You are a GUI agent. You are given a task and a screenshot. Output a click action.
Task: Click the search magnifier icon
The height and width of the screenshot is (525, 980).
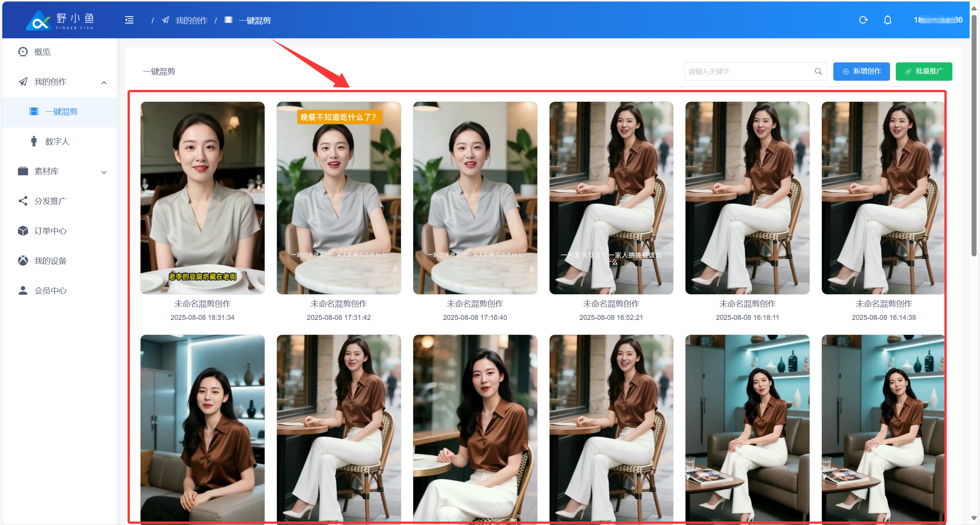[818, 72]
